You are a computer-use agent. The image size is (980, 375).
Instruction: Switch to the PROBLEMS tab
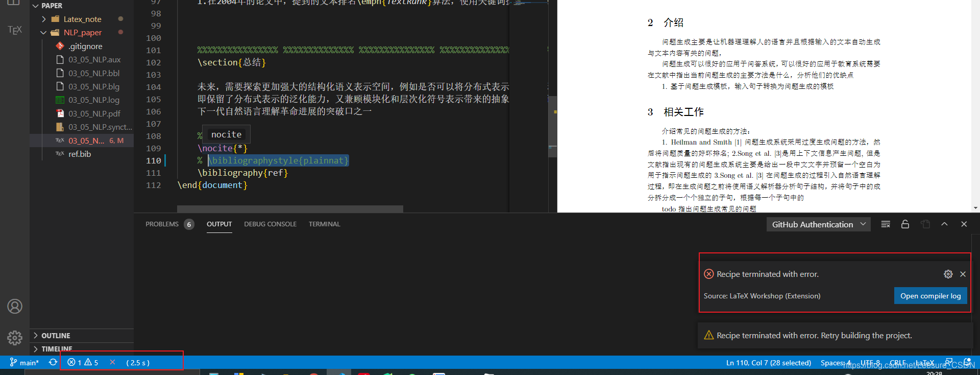[x=162, y=224]
